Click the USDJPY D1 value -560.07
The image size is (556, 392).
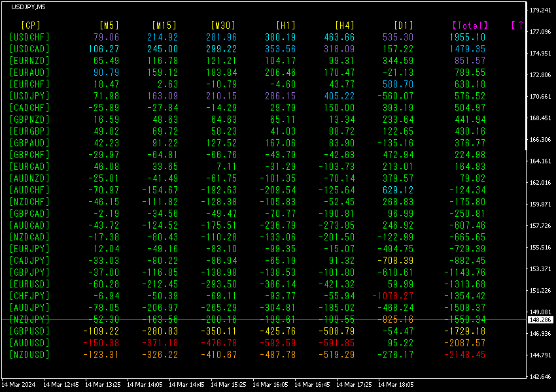click(x=395, y=96)
